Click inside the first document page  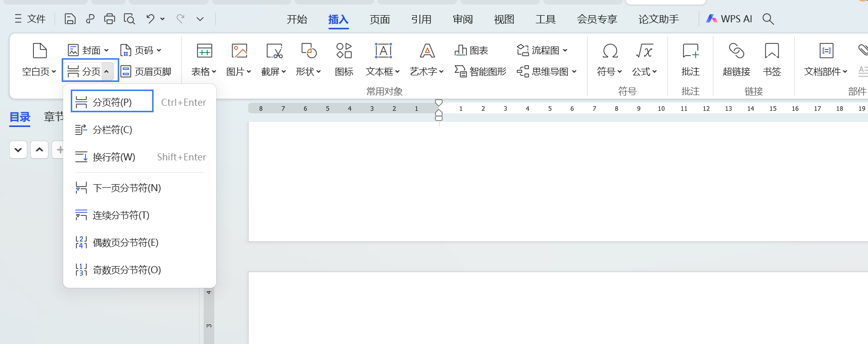(558, 181)
